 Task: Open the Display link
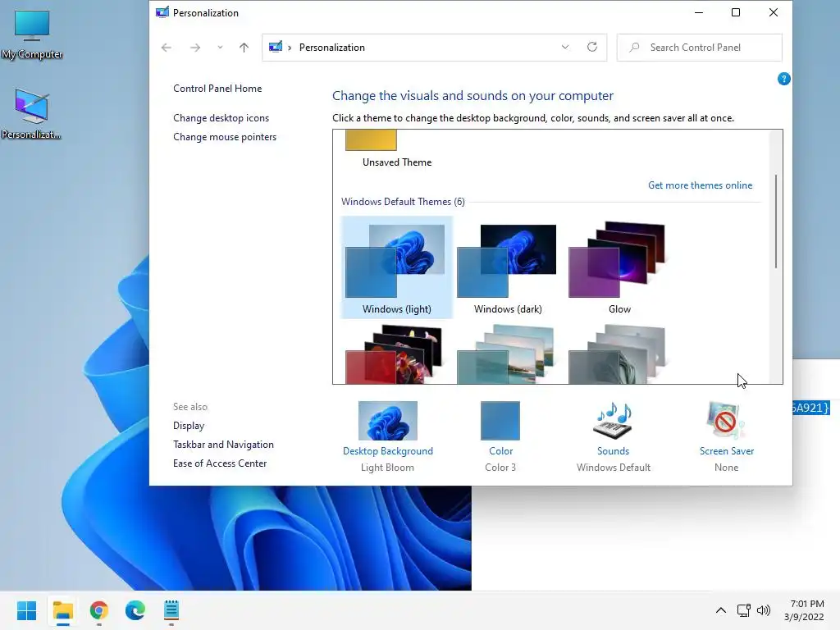point(189,426)
